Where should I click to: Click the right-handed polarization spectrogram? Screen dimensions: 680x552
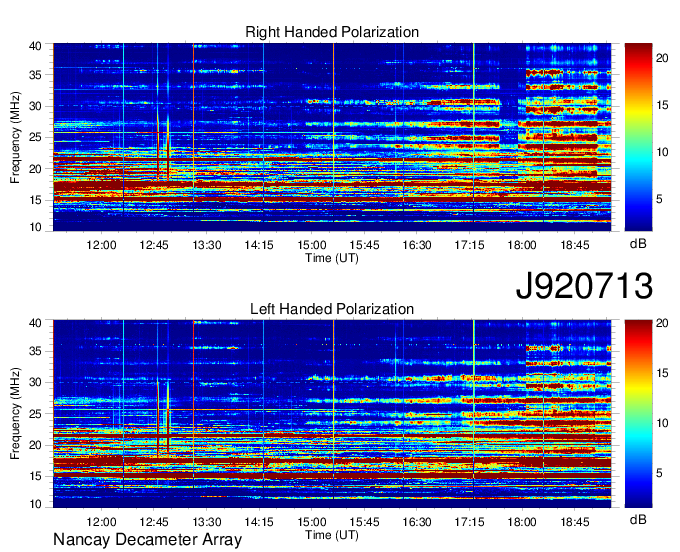coord(332,137)
